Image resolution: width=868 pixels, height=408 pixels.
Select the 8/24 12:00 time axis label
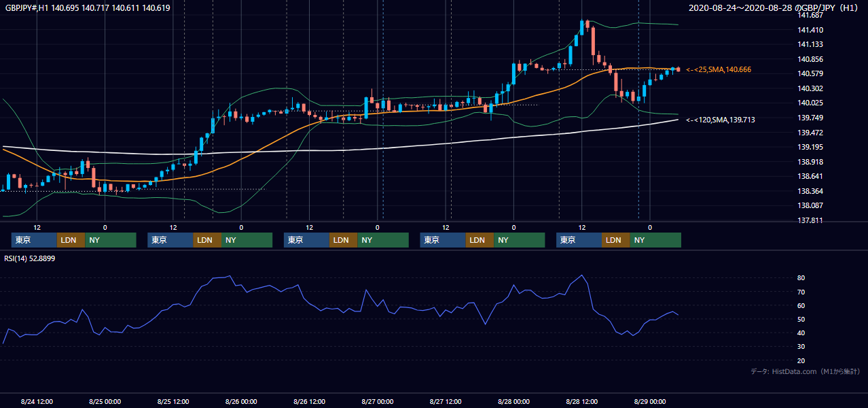(37, 401)
